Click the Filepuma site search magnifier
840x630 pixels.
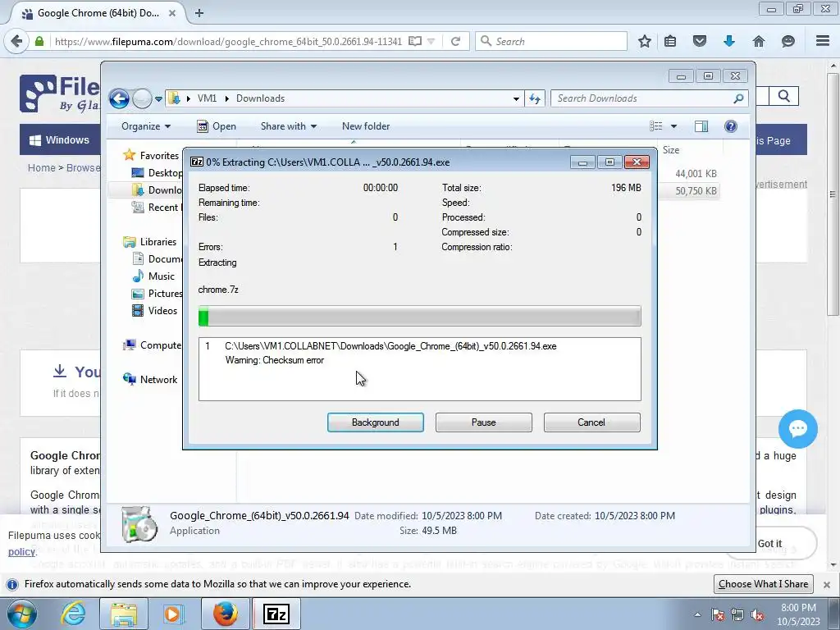[x=783, y=97]
